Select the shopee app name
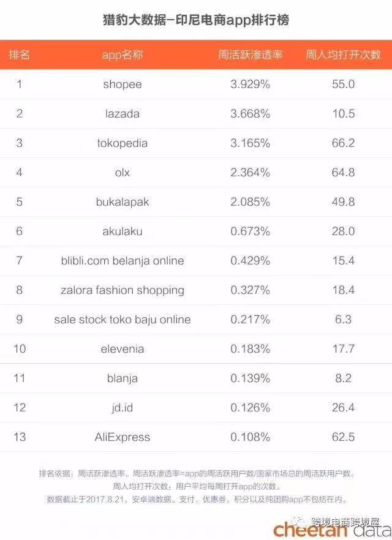 click(x=123, y=84)
